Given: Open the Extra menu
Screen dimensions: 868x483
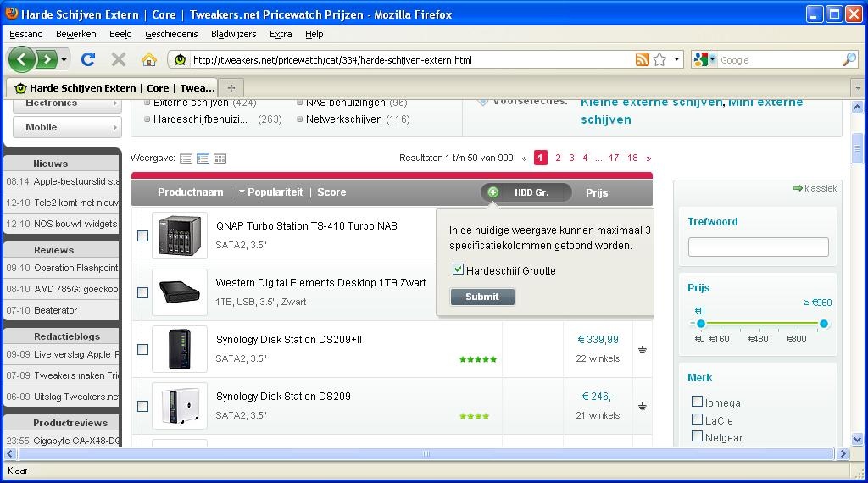Looking at the screenshot, I should tap(281, 34).
